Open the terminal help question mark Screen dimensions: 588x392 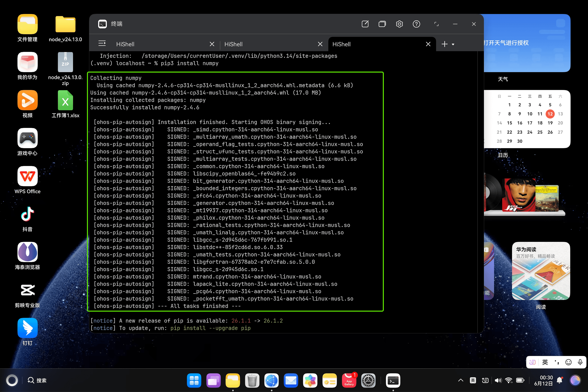[416, 24]
